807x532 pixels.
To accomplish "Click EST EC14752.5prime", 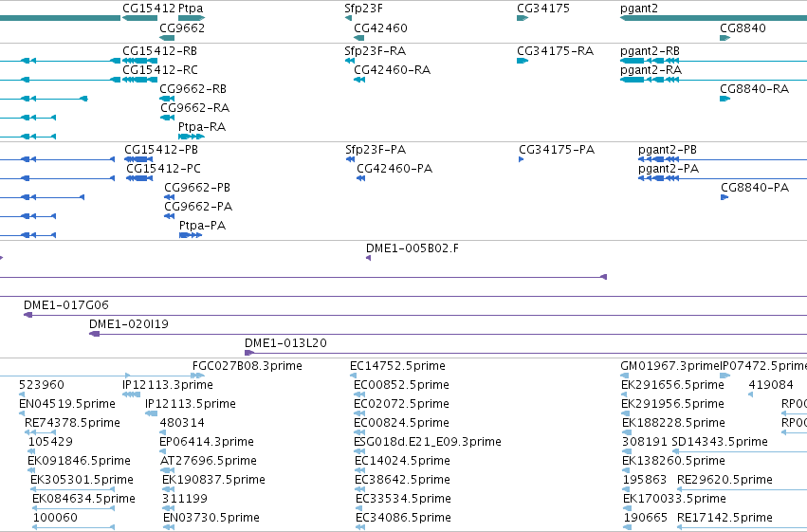I will tap(398, 366).
